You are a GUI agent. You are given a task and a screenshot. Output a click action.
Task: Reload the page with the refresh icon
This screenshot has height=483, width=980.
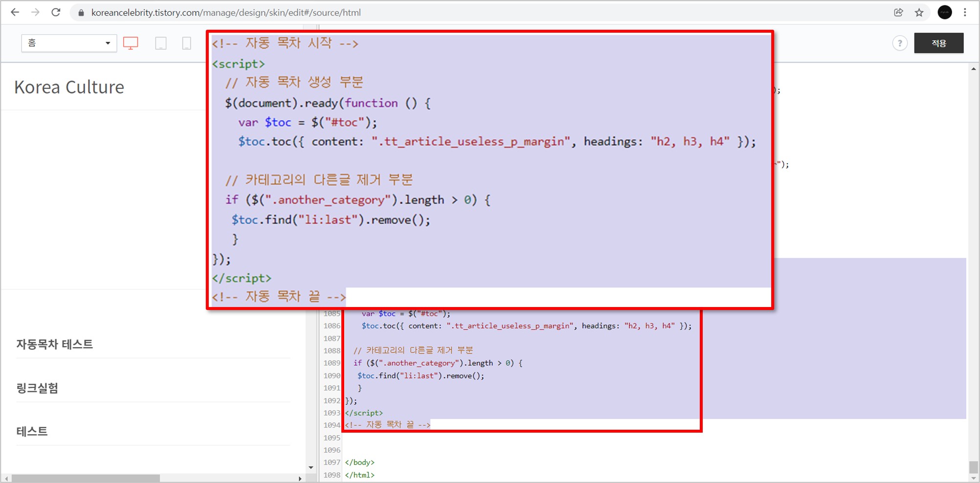pyautogui.click(x=56, y=12)
